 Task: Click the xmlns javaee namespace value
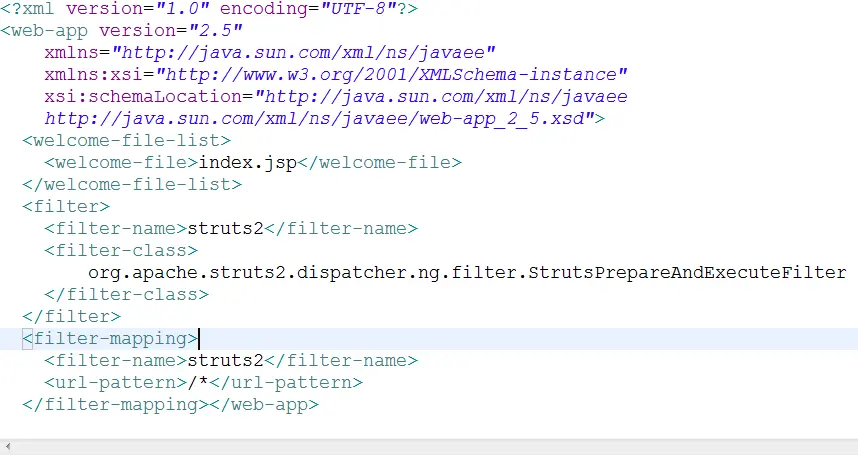(303, 52)
